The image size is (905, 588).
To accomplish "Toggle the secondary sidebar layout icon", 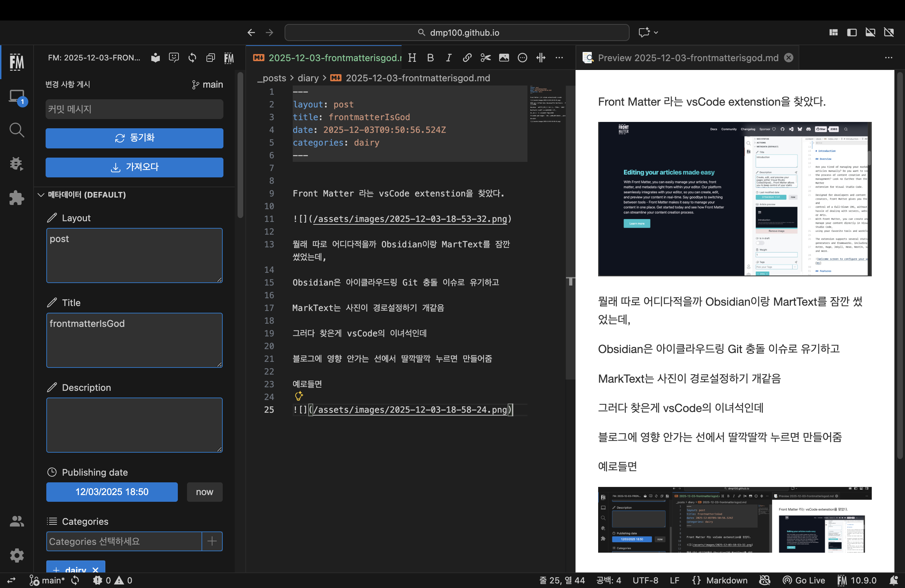I will point(889,33).
